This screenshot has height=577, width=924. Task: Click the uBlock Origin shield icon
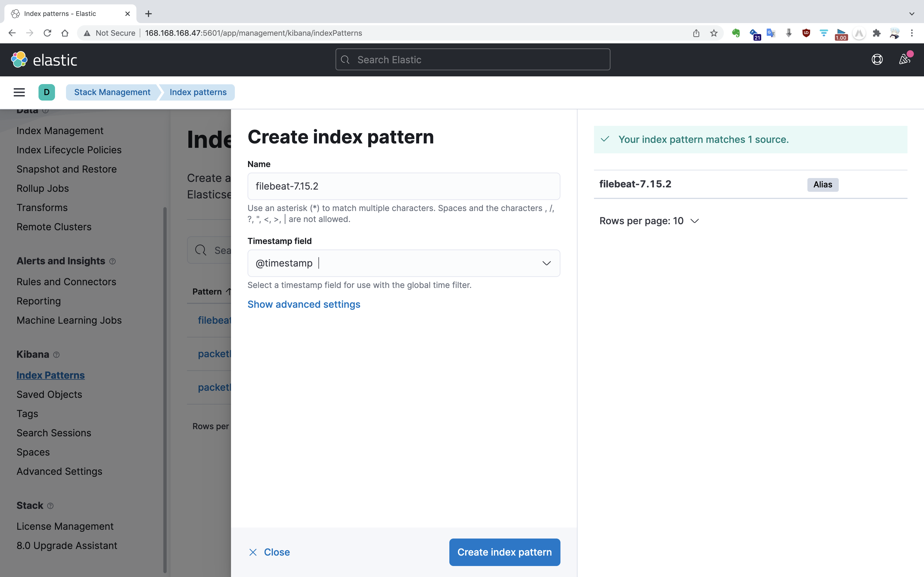click(806, 33)
